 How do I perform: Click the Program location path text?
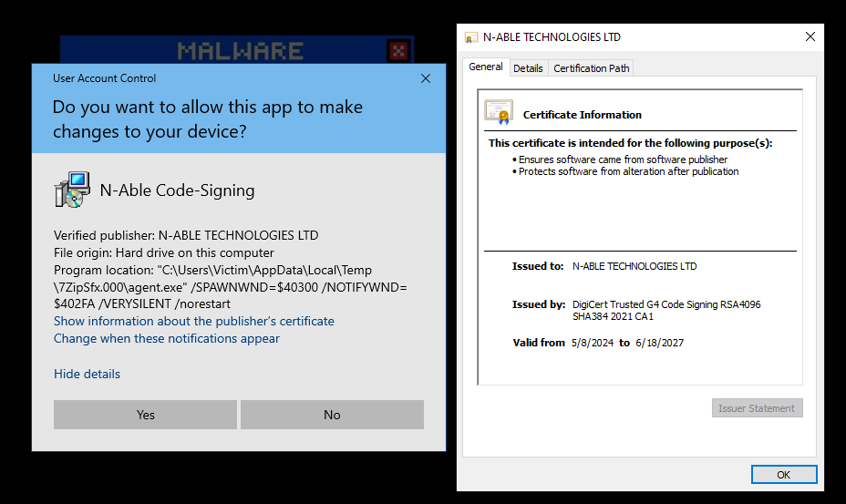tap(231, 286)
